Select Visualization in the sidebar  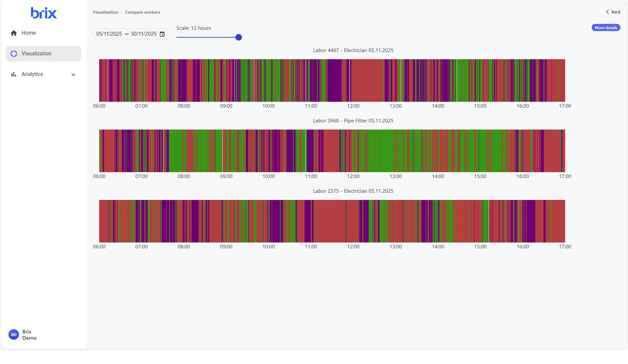44,54
